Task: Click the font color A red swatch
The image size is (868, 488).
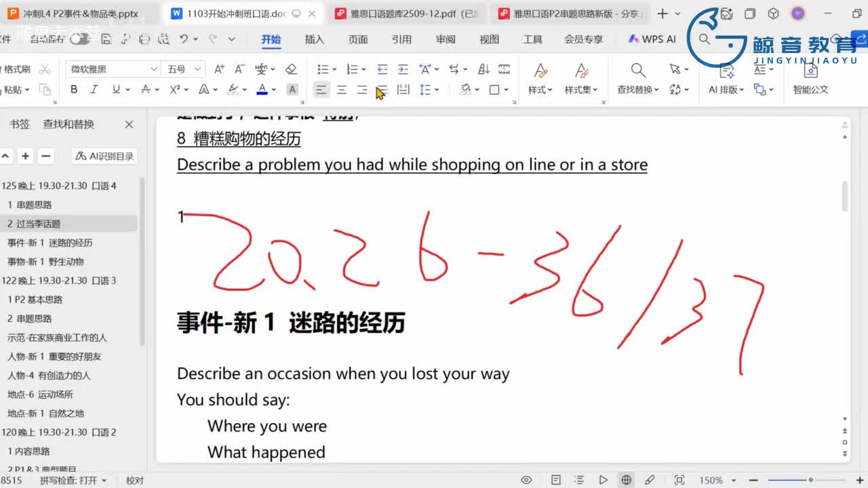Action: pyautogui.click(x=262, y=89)
